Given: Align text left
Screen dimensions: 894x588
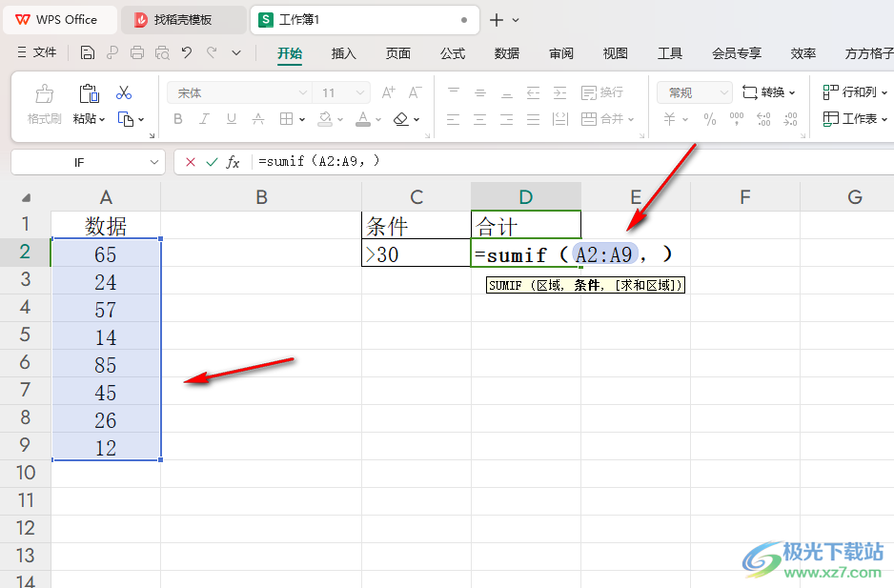Looking at the screenshot, I should (454, 119).
